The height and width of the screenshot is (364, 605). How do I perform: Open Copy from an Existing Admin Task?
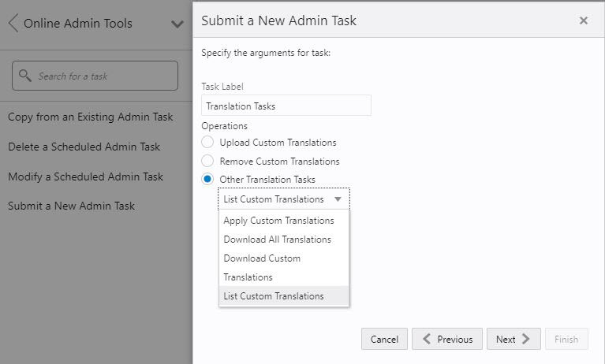coord(90,117)
